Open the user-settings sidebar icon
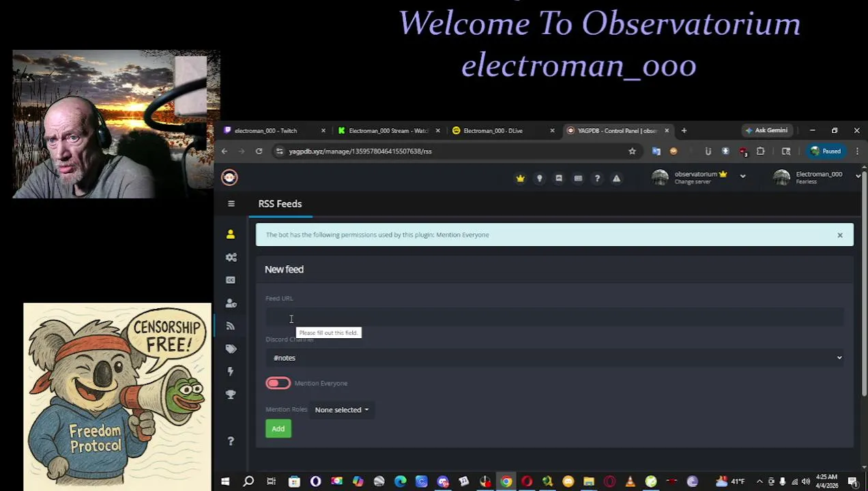The image size is (868, 491). click(231, 303)
